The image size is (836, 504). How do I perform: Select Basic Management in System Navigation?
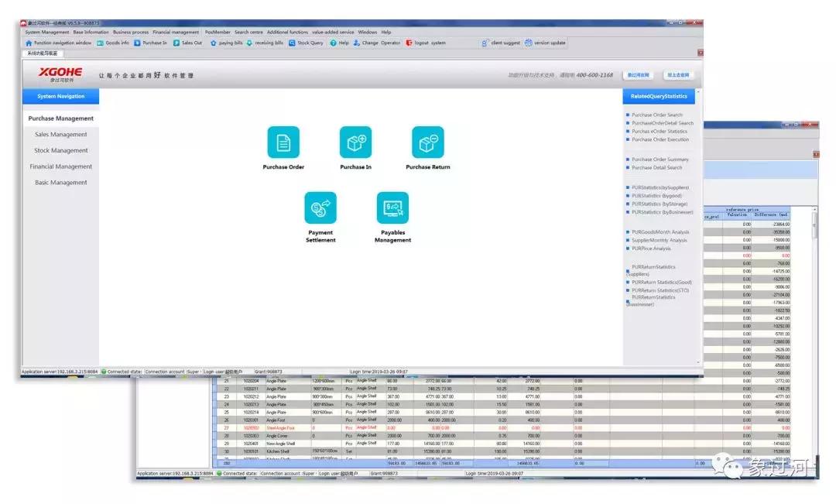(61, 183)
